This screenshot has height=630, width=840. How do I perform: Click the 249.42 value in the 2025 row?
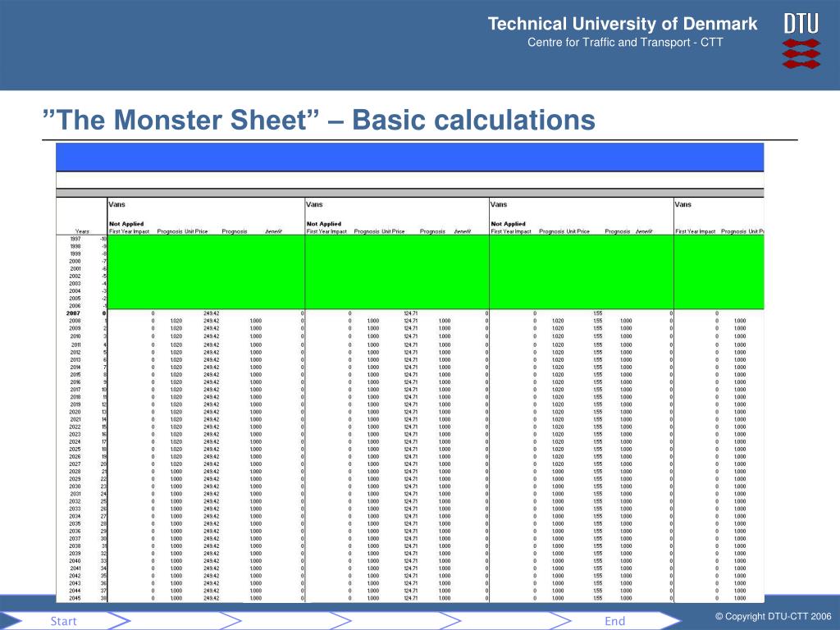tap(212, 450)
